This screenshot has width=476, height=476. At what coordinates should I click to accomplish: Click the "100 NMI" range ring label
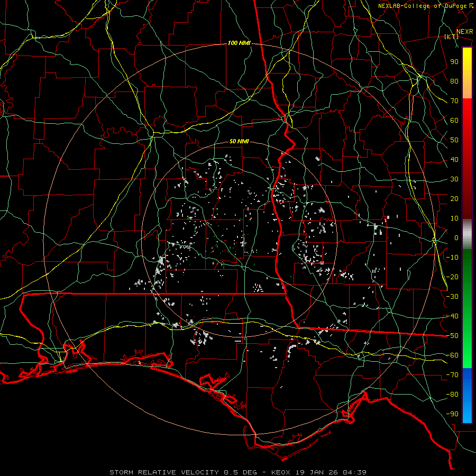pyautogui.click(x=239, y=43)
